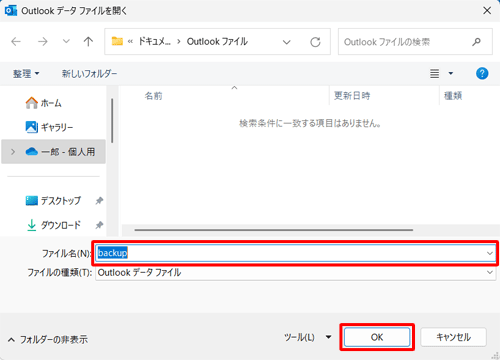Expand address bar previous locations dropdown
Screen dimensions: 500x360
coord(287,42)
